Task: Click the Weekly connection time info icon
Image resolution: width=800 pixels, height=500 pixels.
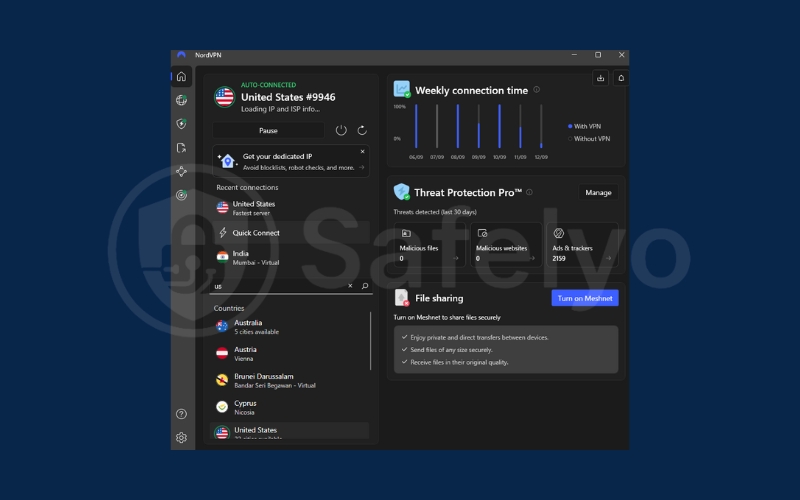Action: [x=536, y=89]
